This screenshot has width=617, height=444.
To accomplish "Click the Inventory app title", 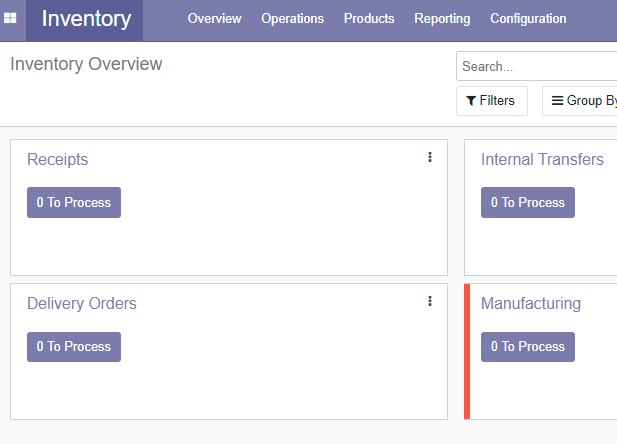I will [86, 19].
